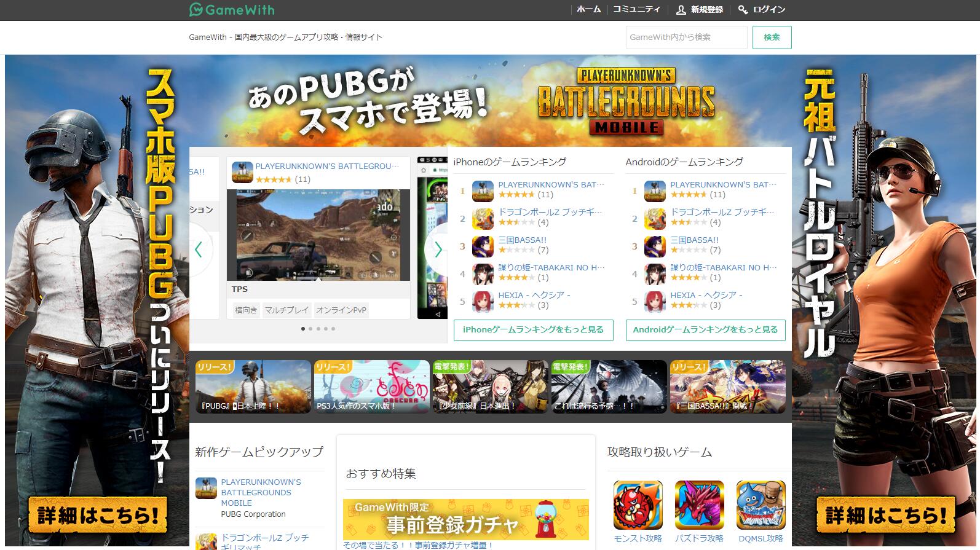
Task: Click PUBG icon in iPhone ranking
Action: click(483, 191)
